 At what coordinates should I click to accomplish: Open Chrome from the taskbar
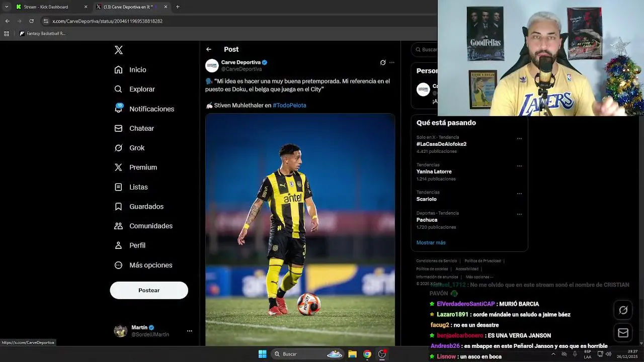click(x=367, y=354)
